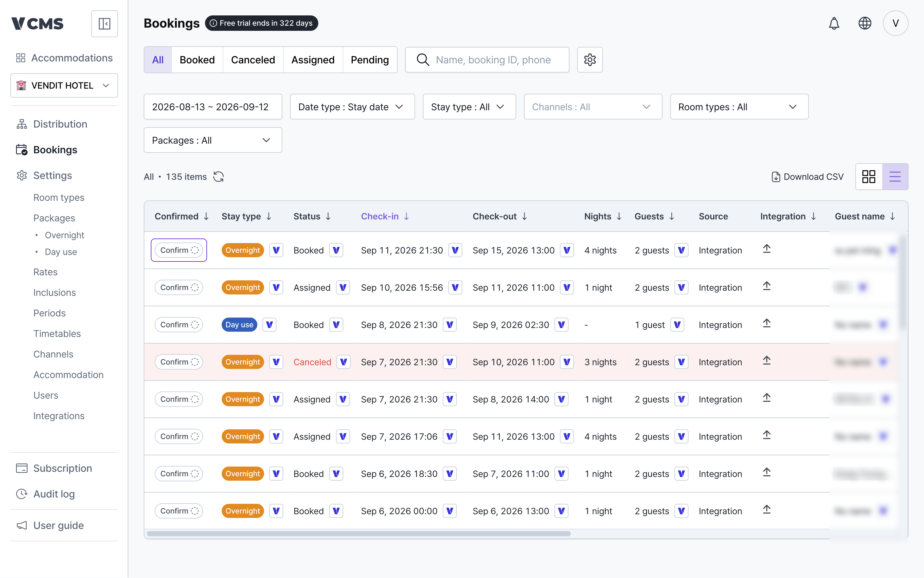Refresh the bookings list
Screen dimensions: 924x578
pos(218,177)
